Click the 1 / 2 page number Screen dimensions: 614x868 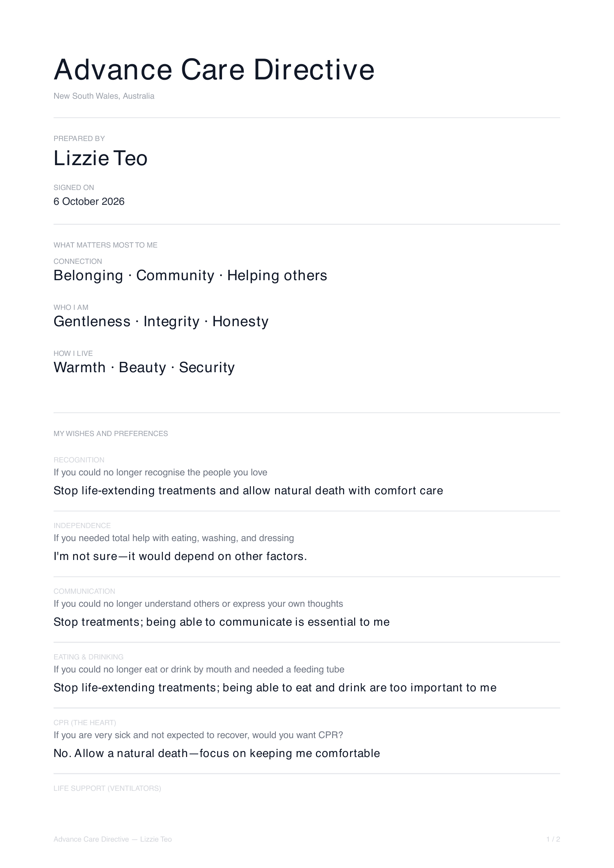553,839
